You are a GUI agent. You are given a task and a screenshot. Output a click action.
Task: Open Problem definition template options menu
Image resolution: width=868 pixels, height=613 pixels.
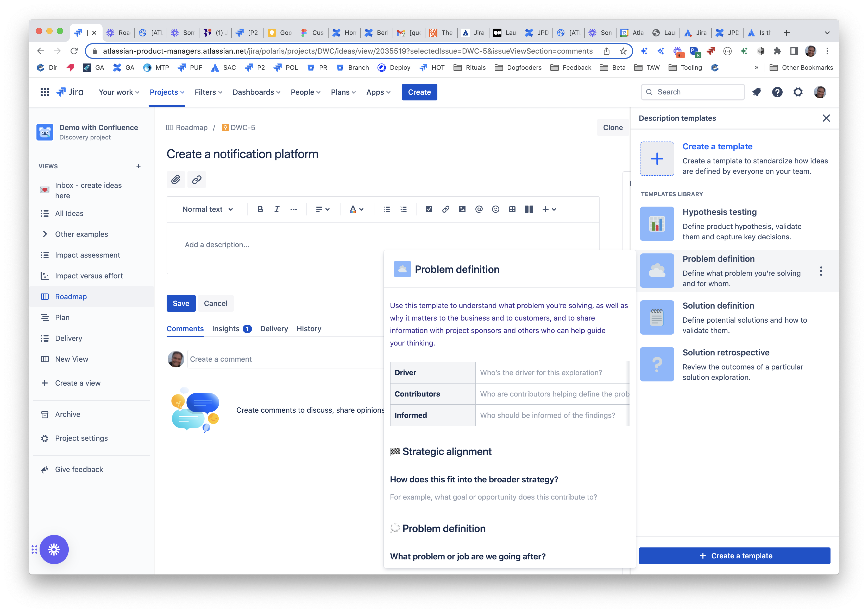[821, 271]
